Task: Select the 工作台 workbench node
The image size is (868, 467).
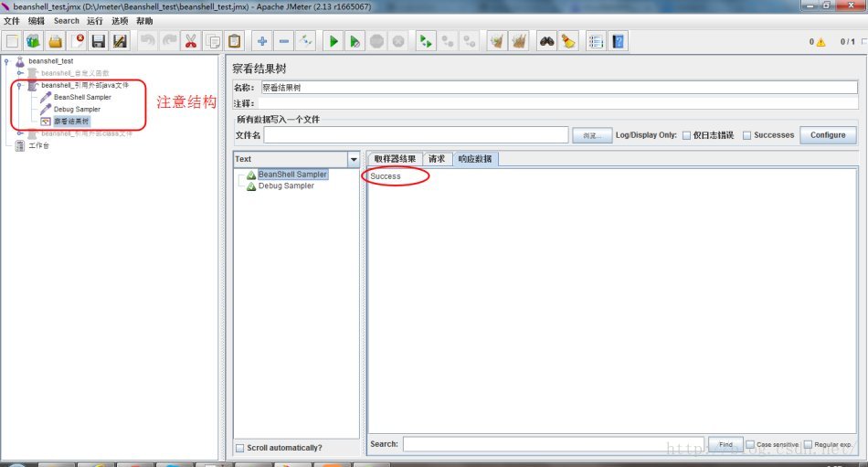Action: click(38, 145)
